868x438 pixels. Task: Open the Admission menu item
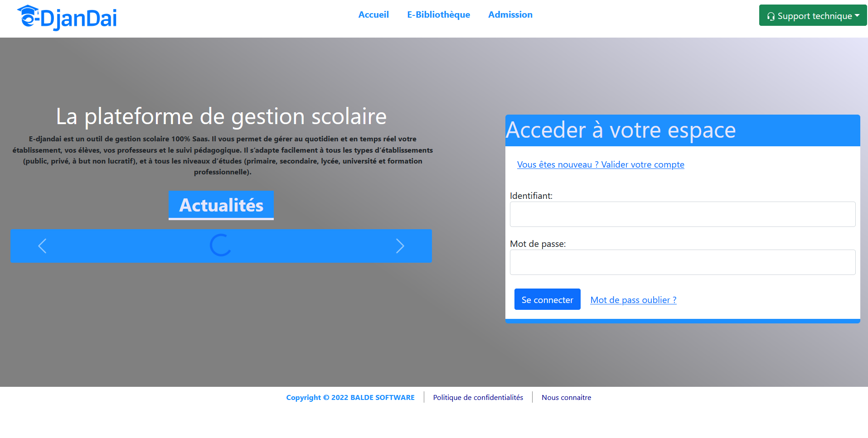(510, 14)
